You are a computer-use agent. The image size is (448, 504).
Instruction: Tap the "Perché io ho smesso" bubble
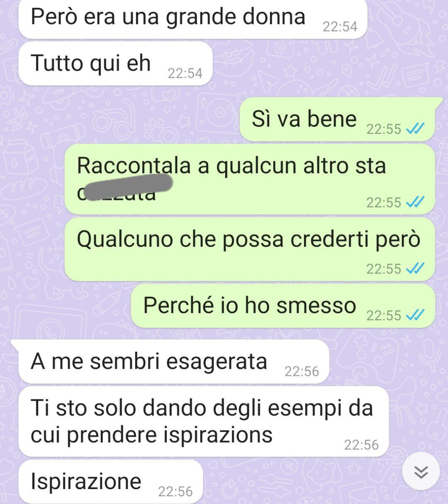pyautogui.click(x=283, y=306)
